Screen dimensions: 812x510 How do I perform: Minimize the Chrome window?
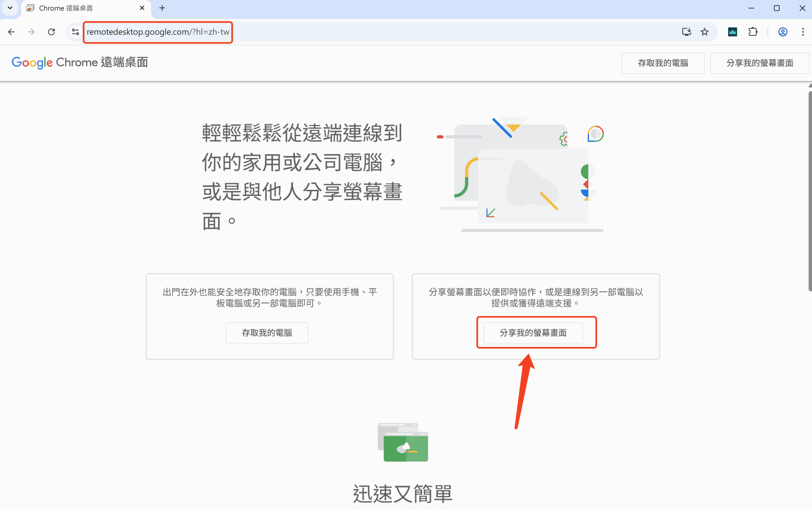[x=751, y=8]
